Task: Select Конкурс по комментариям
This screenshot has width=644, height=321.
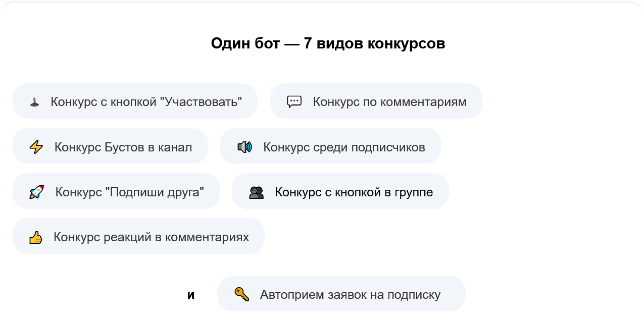Action: (x=376, y=100)
